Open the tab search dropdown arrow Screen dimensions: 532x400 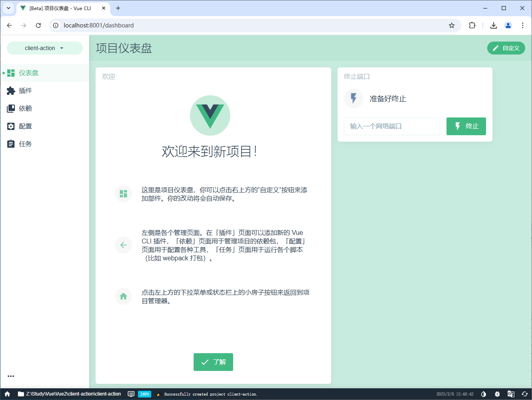coord(8,8)
